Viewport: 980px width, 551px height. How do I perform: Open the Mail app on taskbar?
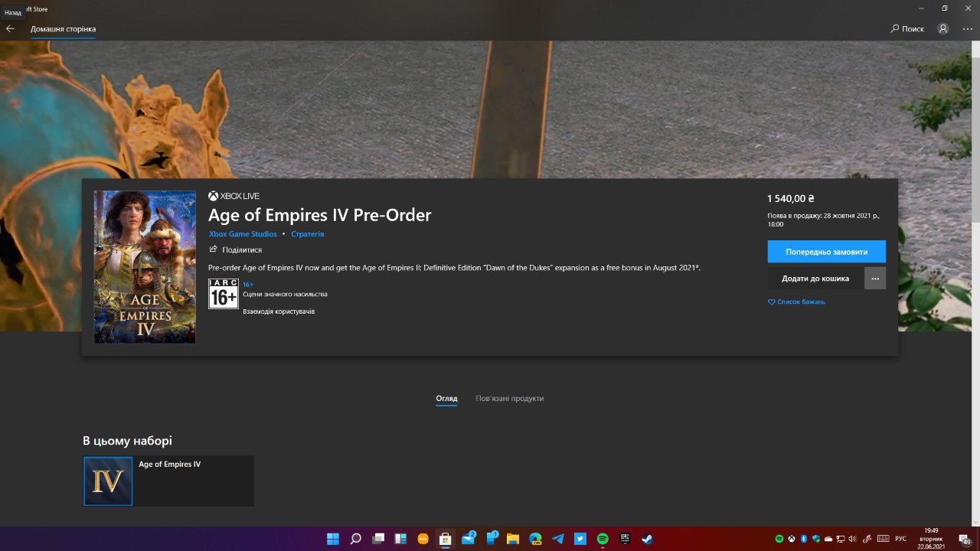pyautogui.click(x=468, y=539)
